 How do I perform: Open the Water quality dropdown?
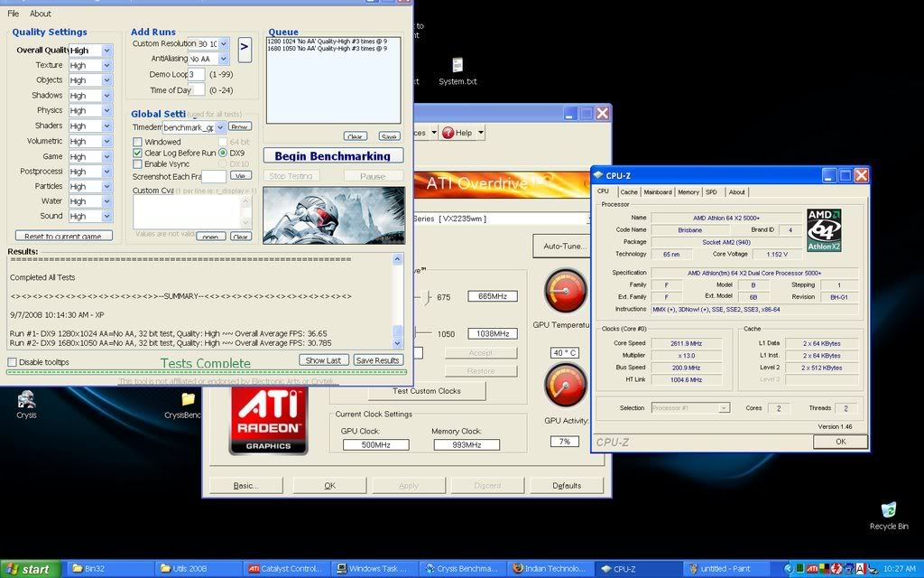click(106, 201)
